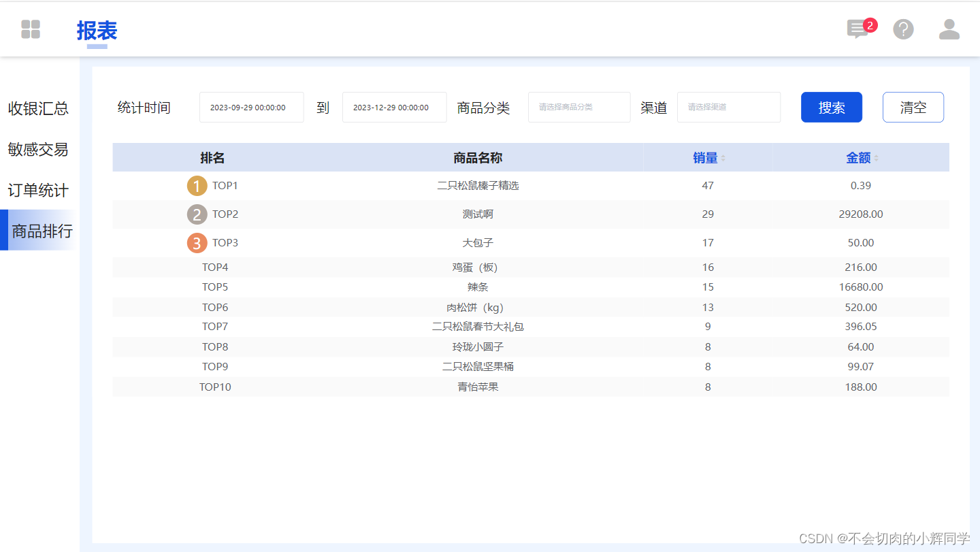Click amount value 50.00
The width and height of the screenshot is (980, 552).
[x=861, y=243]
